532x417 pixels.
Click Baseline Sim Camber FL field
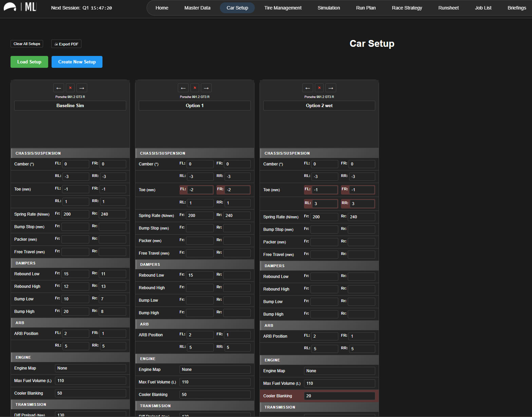point(76,164)
